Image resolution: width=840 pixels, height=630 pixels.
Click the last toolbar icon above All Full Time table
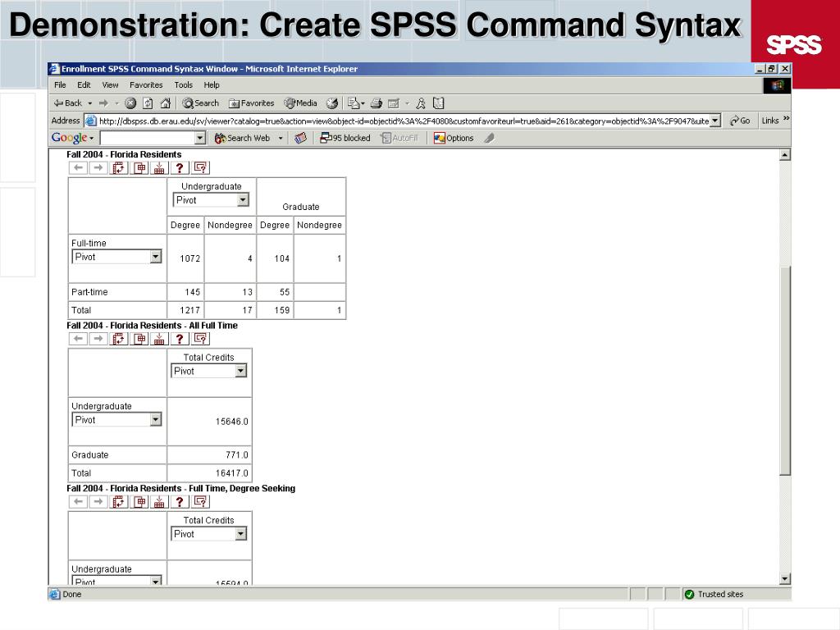coord(200,339)
